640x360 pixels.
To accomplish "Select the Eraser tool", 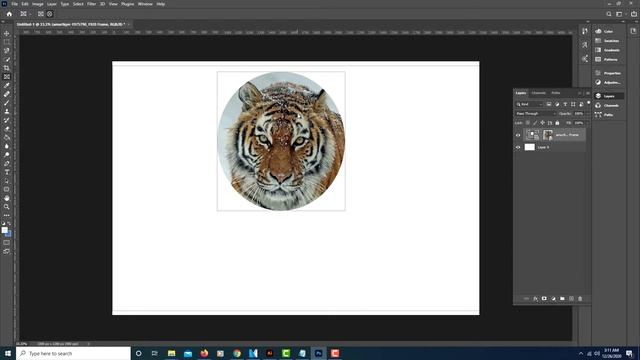I will [x=7, y=129].
